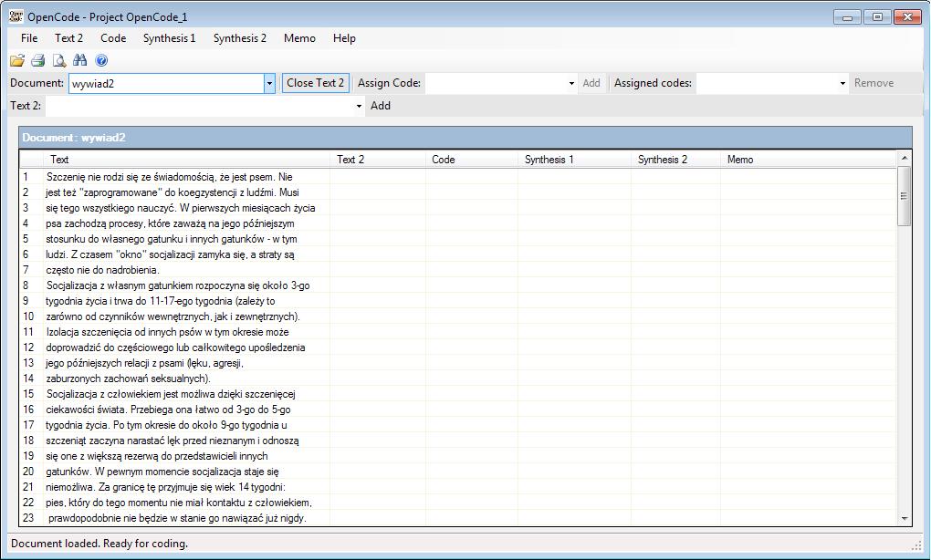
Task: Click the Remove button
Action: pyautogui.click(x=874, y=83)
